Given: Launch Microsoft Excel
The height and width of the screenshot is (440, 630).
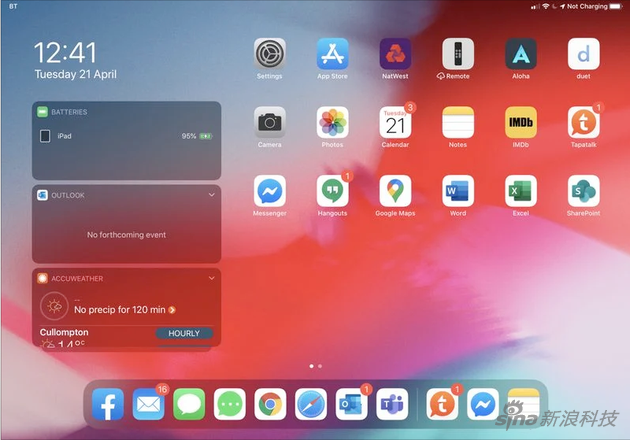Looking at the screenshot, I should pos(521,191).
